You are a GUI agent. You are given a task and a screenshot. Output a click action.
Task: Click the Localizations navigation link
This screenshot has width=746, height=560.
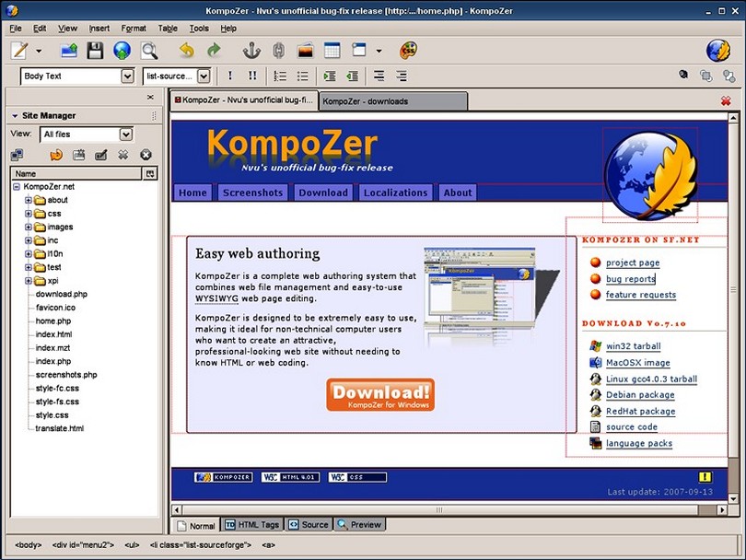tap(395, 192)
